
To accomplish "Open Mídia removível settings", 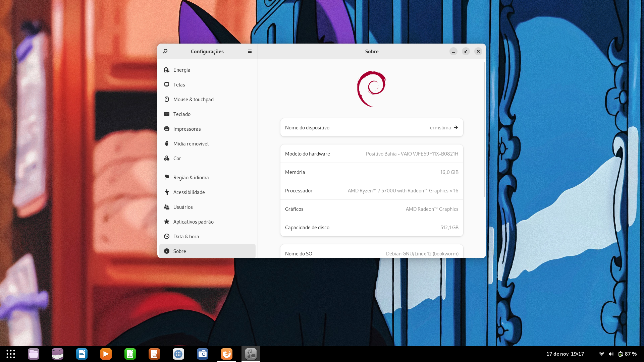I will (x=207, y=143).
